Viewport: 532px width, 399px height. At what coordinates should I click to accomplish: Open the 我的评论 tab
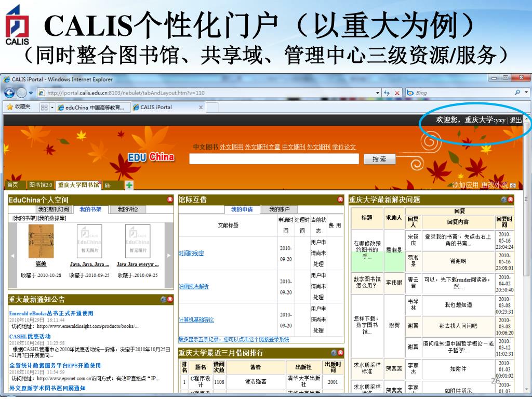pyautogui.click(x=128, y=209)
